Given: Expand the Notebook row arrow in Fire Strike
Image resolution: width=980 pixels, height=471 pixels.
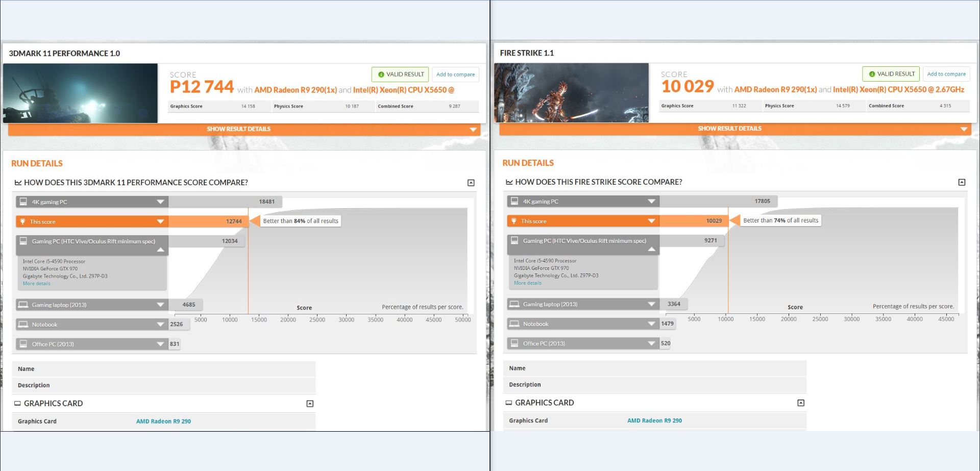Looking at the screenshot, I should 651,324.
